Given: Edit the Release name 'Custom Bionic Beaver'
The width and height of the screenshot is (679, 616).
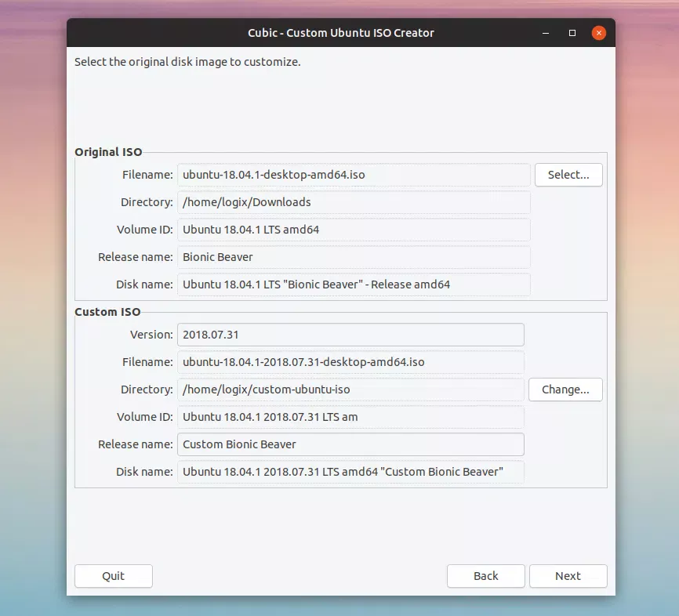Looking at the screenshot, I should pyautogui.click(x=350, y=444).
